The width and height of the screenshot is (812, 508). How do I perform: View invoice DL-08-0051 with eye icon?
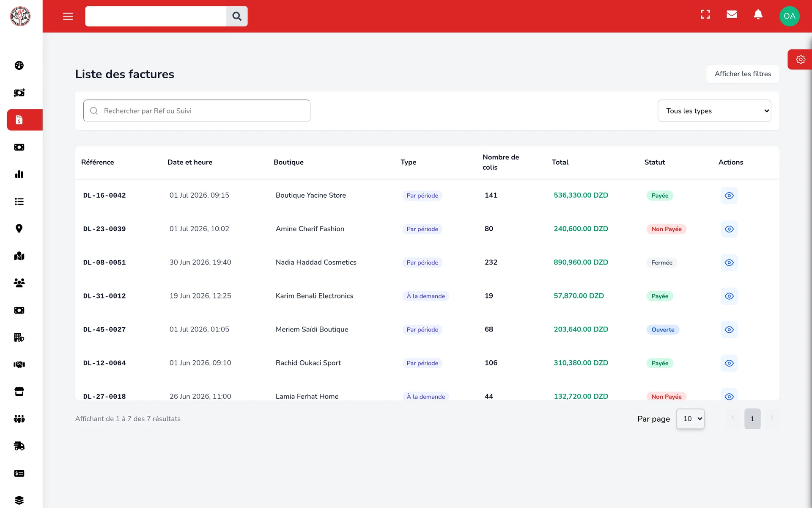point(729,262)
